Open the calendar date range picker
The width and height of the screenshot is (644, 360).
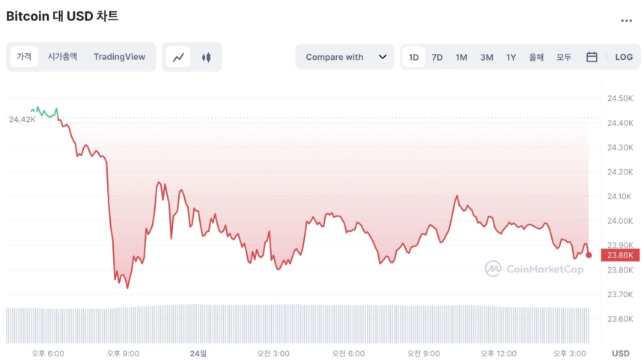tap(592, 57)
